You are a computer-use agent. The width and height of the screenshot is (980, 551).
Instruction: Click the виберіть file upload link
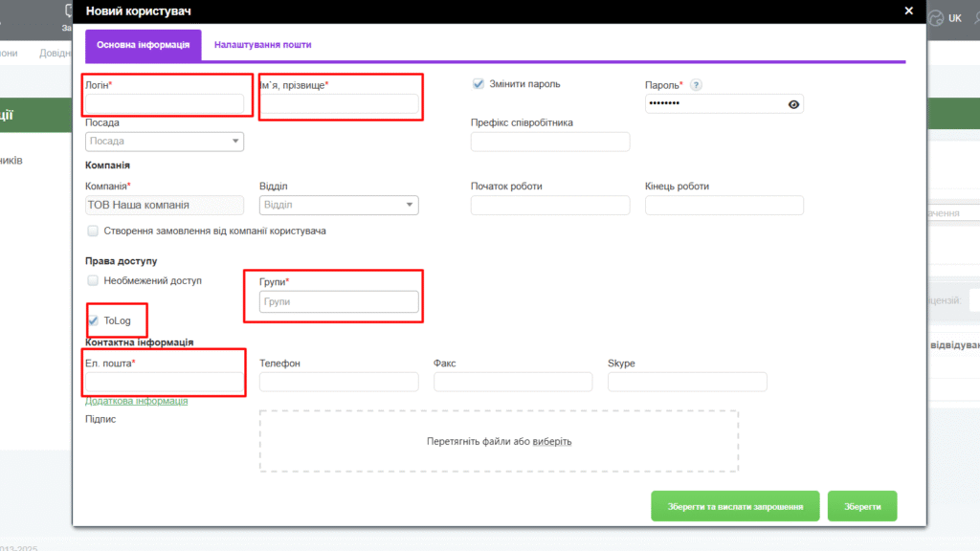[x=551, y=442]
